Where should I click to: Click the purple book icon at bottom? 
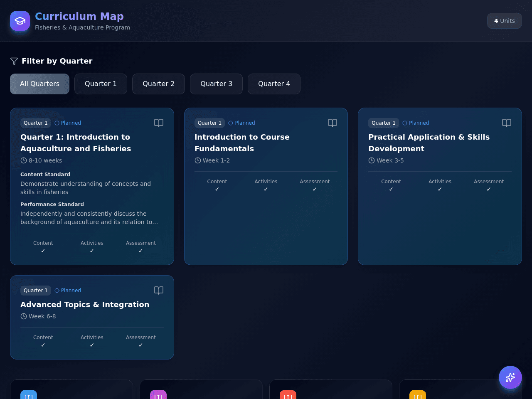pos(158,394)
